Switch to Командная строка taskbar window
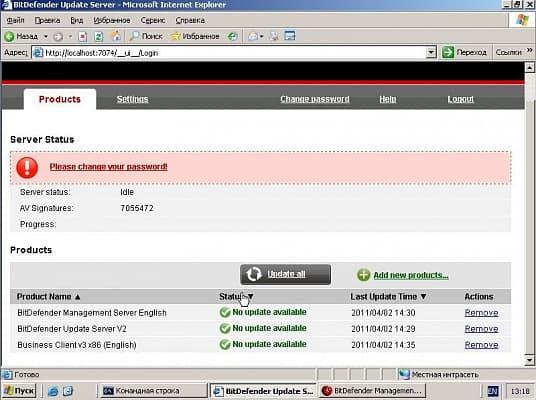The image size is (536, 400). [153, 391]
